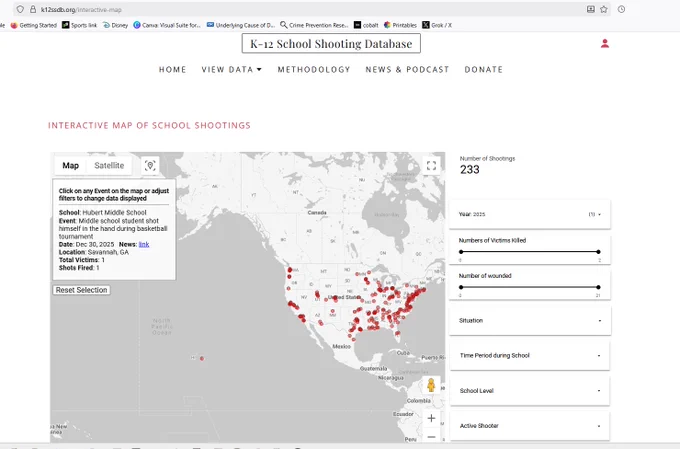Expand Time Period during School dropdown
The width and height of the screenshot is (680, 449).
pos(530,355)
